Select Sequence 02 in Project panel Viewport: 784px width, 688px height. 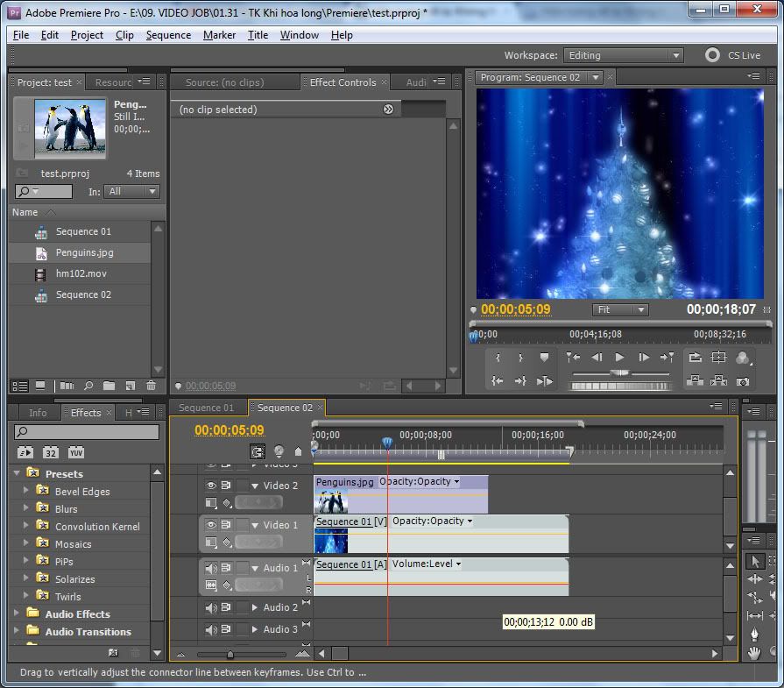pyautogui.click(x=83, y=294)
